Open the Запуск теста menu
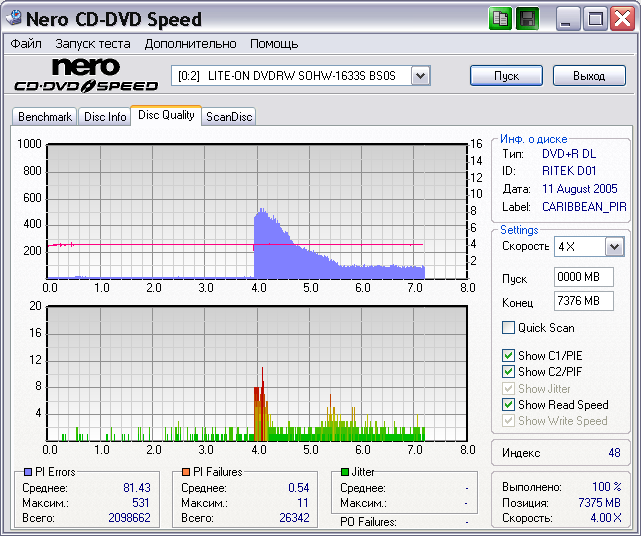The height and width of the screenshot is (536, 641). coord(93,44)
